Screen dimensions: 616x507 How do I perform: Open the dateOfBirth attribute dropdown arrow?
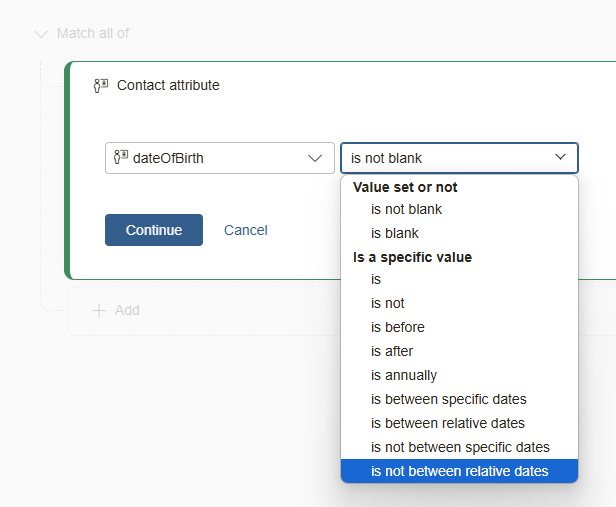(x=315, y=158)
